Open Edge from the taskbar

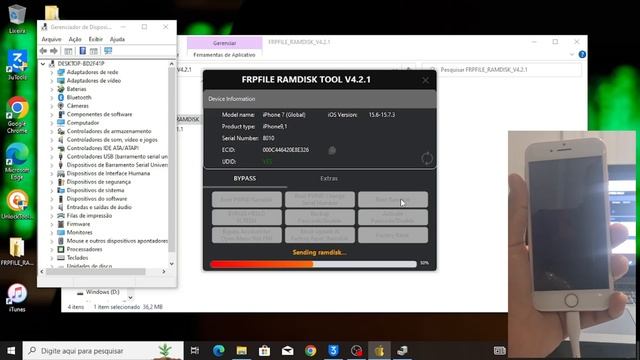tap(218, 351)
